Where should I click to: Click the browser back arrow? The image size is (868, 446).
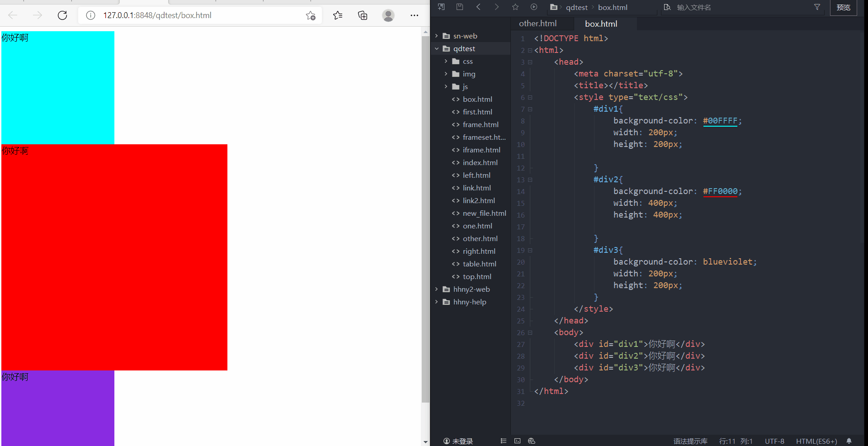click(x=13, y=15)
